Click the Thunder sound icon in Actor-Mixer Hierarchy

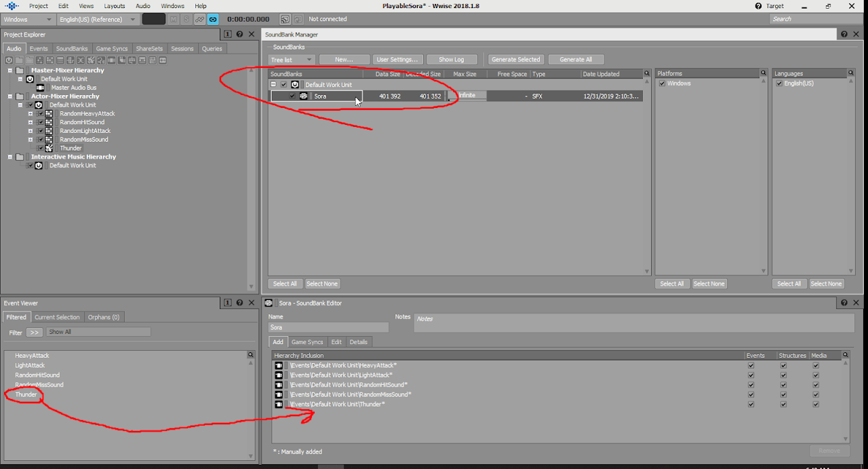(x=49, y=148)
